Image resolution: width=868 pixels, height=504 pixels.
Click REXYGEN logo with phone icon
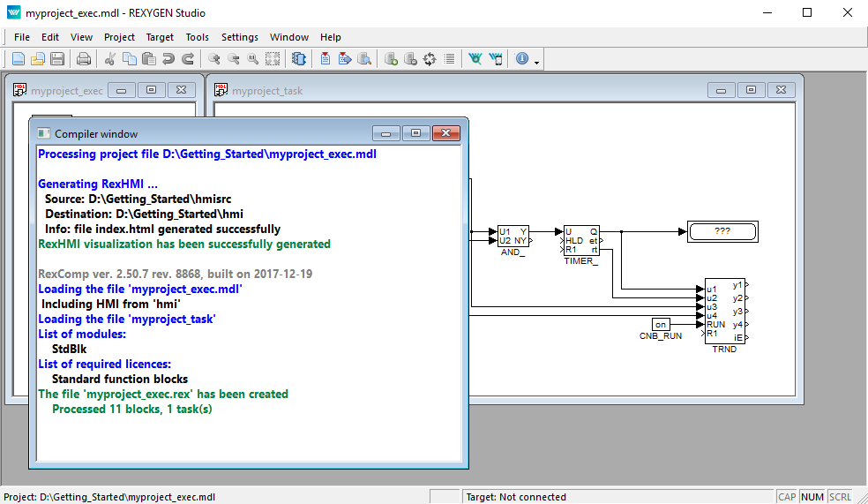pyautogui.click(x=496, y=59)
